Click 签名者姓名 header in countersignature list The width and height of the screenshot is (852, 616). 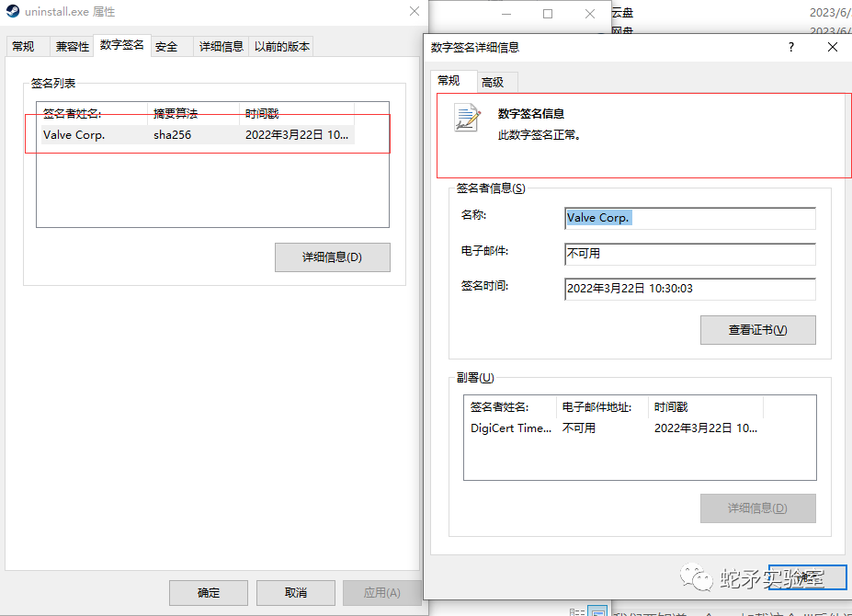click(510, 406)
